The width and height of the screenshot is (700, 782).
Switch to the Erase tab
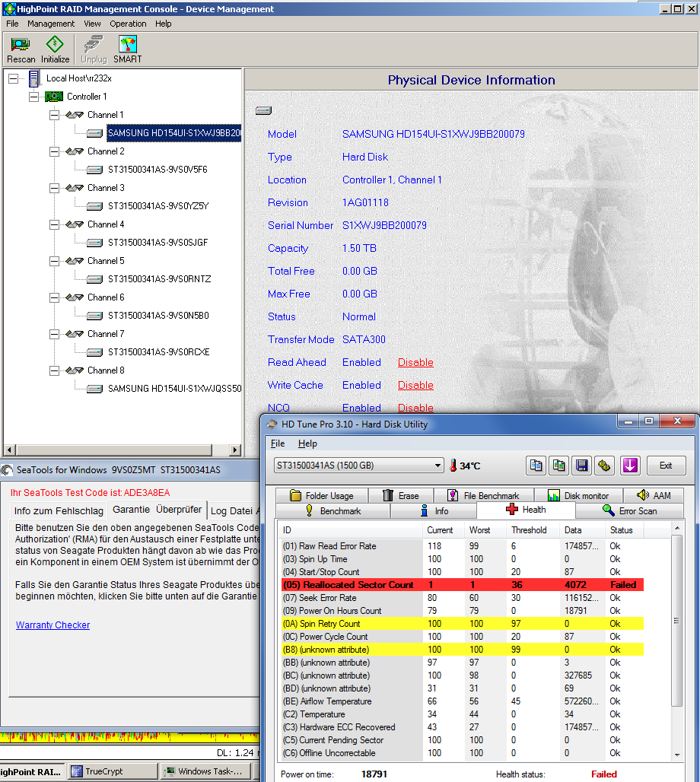401,496
